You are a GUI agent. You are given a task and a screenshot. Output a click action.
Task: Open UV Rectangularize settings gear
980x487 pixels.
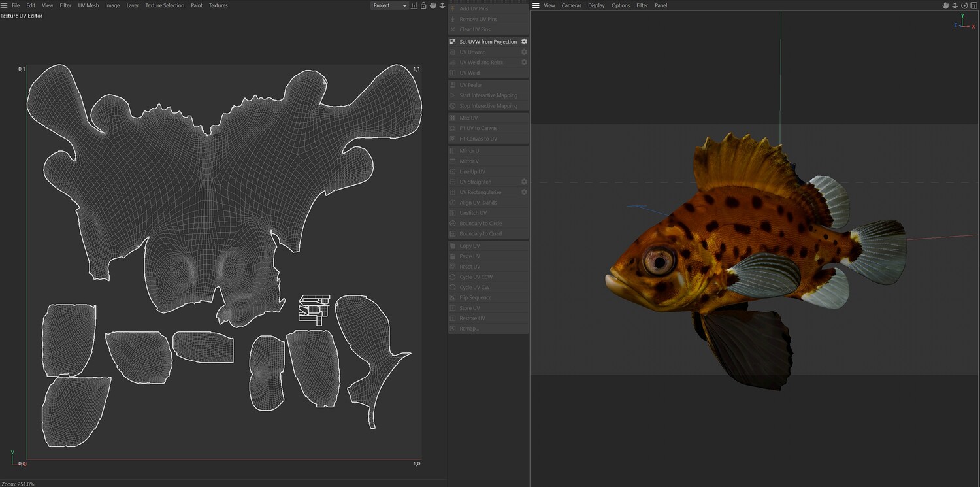point(524,193)
